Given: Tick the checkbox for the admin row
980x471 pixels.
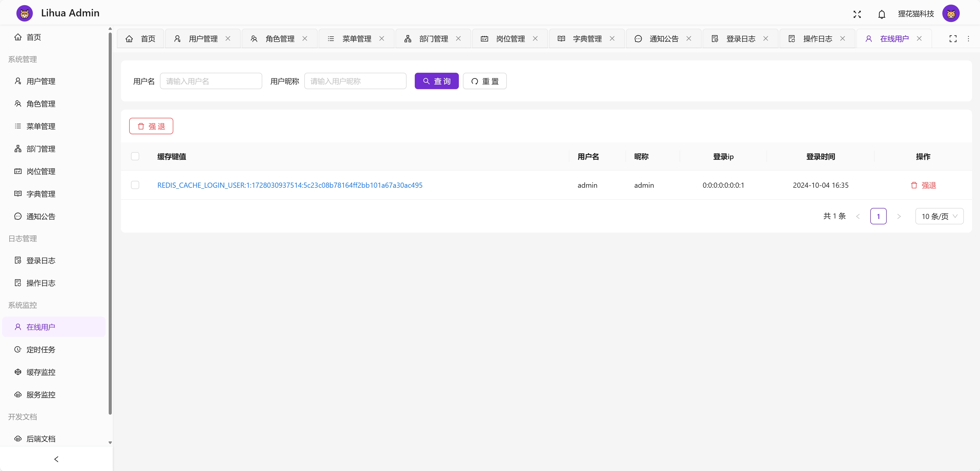Looking at the screenshot, I should 135,185.
